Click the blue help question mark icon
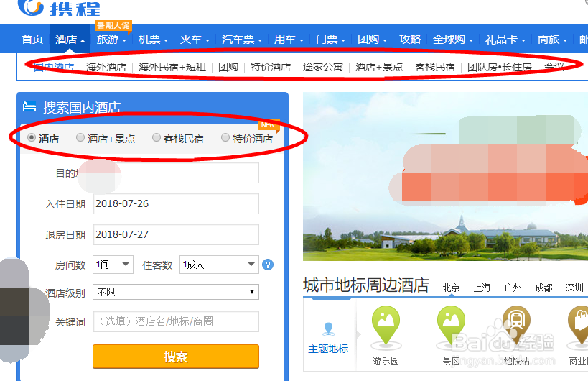588x381 pixels. click(268, 265)
